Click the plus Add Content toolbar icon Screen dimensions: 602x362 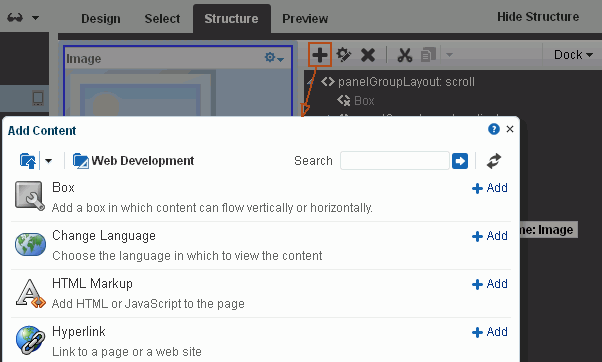[320, 55]
